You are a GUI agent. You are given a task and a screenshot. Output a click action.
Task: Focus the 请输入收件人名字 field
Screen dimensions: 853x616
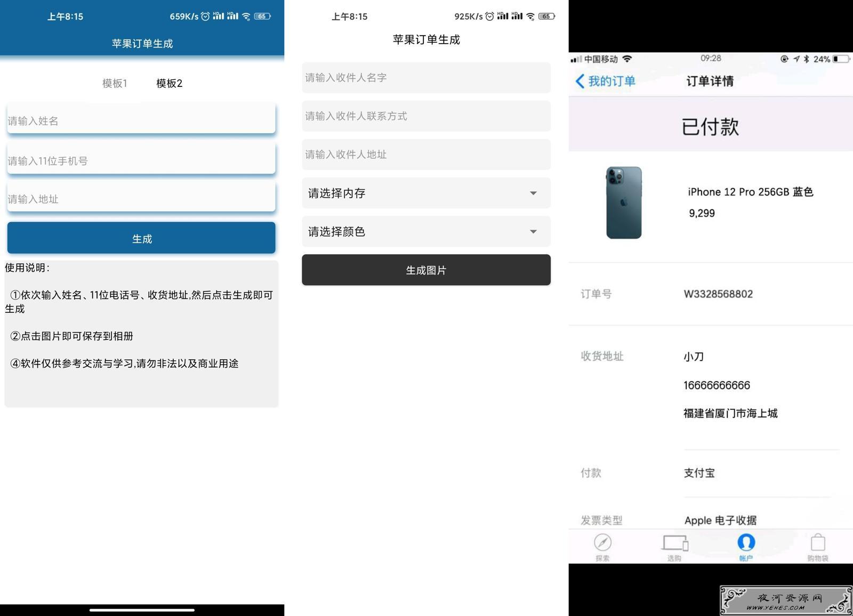[x=426, y=78]
